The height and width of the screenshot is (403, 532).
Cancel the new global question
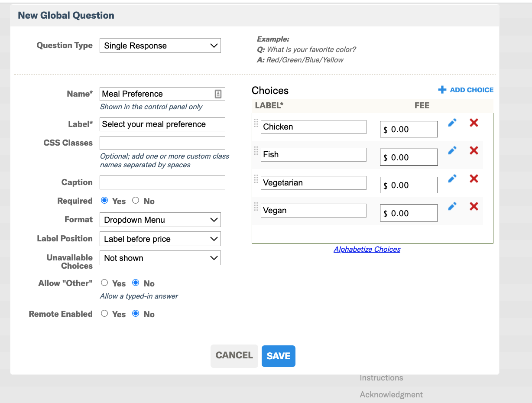(x=234, y=356)
